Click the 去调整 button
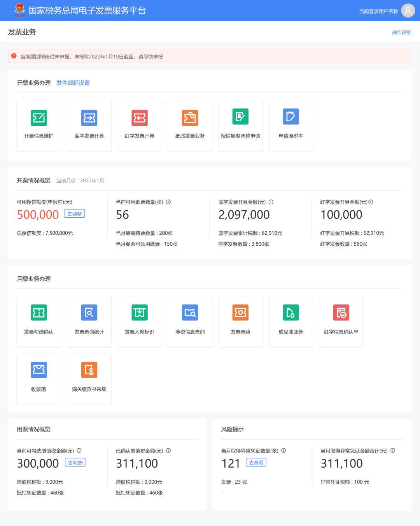Viewport: 420px width, 526px height. click(x=75, y=214)
